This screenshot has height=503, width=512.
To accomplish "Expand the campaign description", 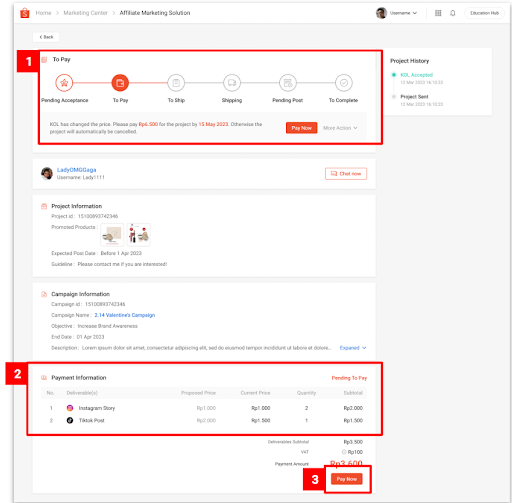I will pos(353,348).
